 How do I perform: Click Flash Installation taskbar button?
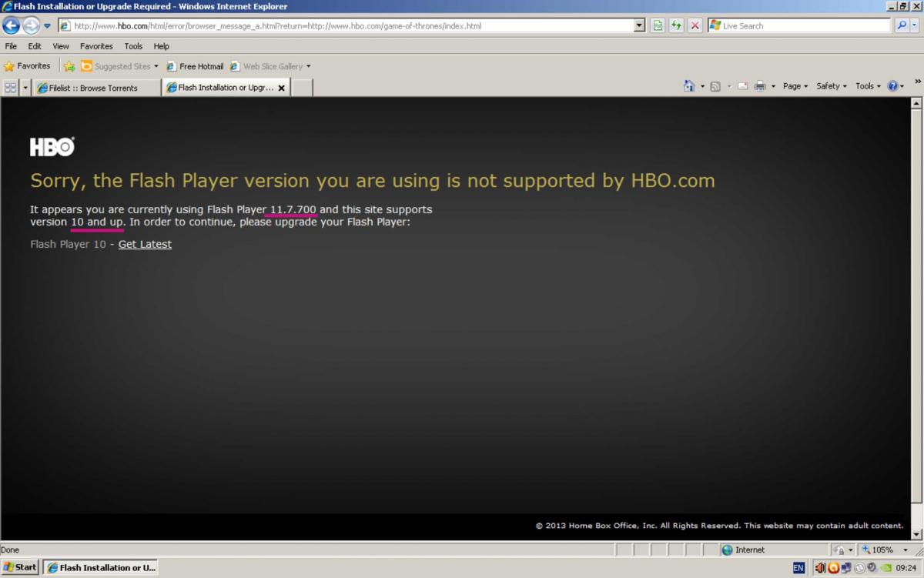coord(100,567)
